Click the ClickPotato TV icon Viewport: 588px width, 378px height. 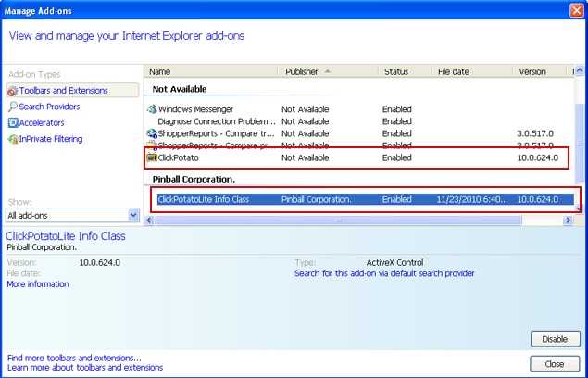(x=152, y=157)
